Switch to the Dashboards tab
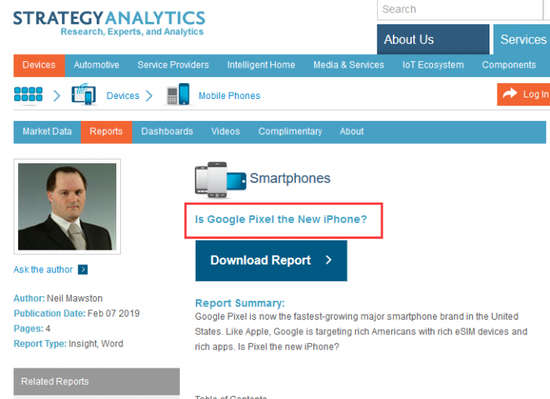This screenshot has width=550, height=399. pyautogui.click(x=167, y=131)
